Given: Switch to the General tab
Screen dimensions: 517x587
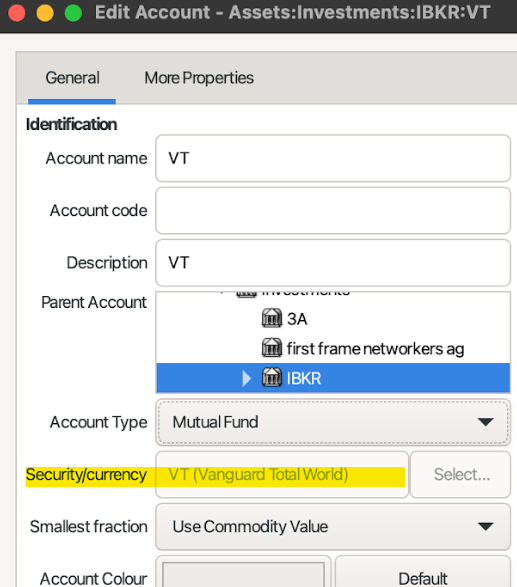Looking at the screenshot, I should [72, 78].
